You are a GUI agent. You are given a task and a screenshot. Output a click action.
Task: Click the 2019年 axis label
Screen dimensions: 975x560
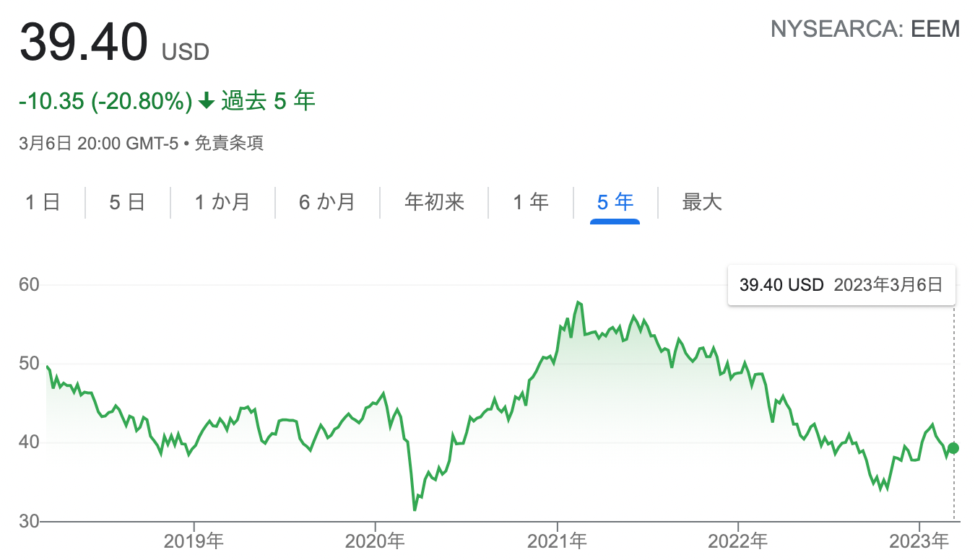[194, 540]
